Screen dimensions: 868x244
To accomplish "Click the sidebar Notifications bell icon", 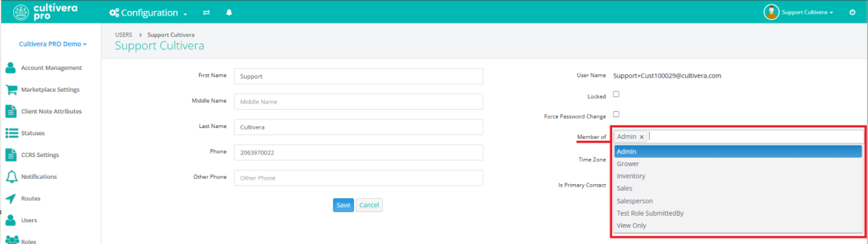I will [11, 176].
